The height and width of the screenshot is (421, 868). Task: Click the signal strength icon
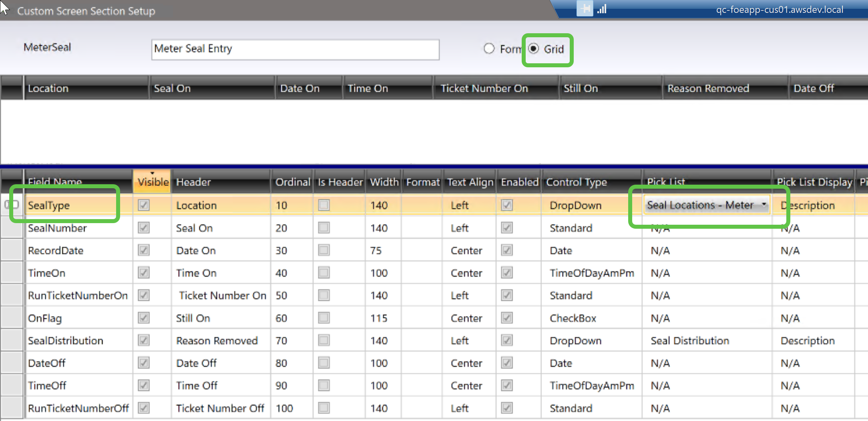tap(602, 9)
